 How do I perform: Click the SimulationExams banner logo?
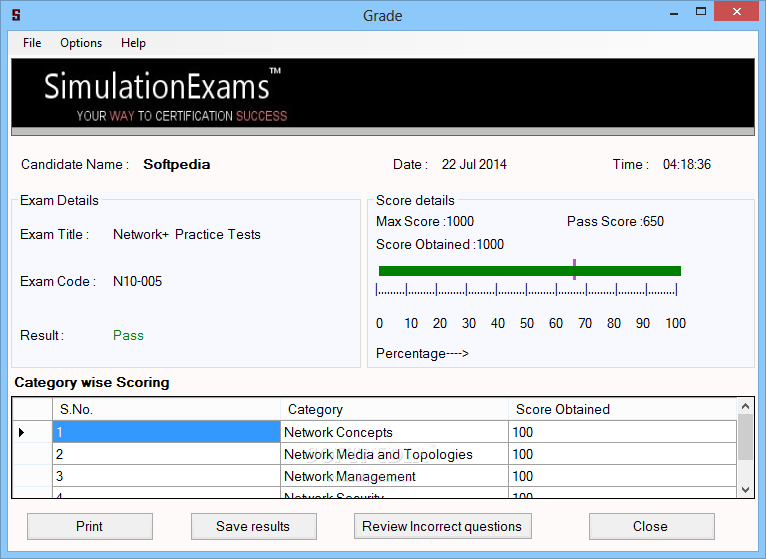coord(166,94)
